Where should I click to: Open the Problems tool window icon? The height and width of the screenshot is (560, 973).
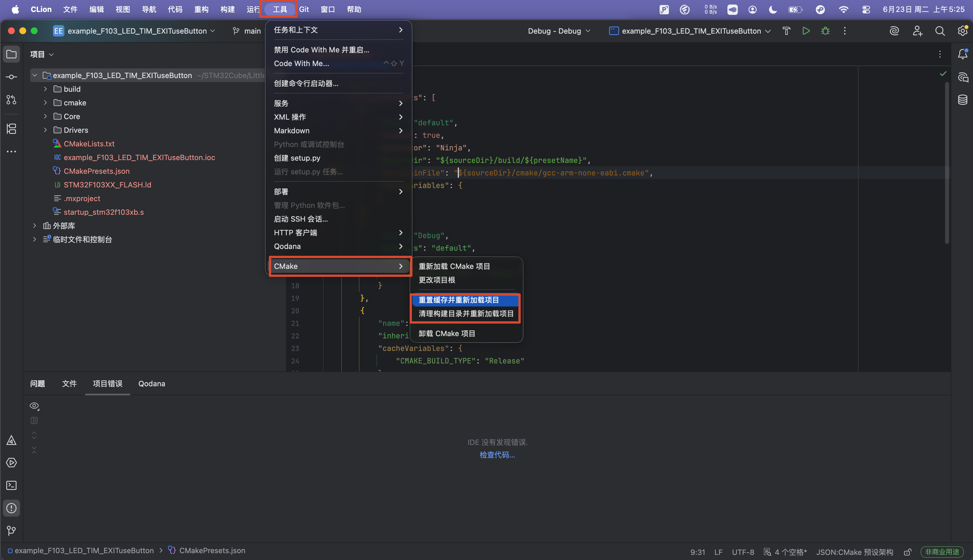[12, 508]
